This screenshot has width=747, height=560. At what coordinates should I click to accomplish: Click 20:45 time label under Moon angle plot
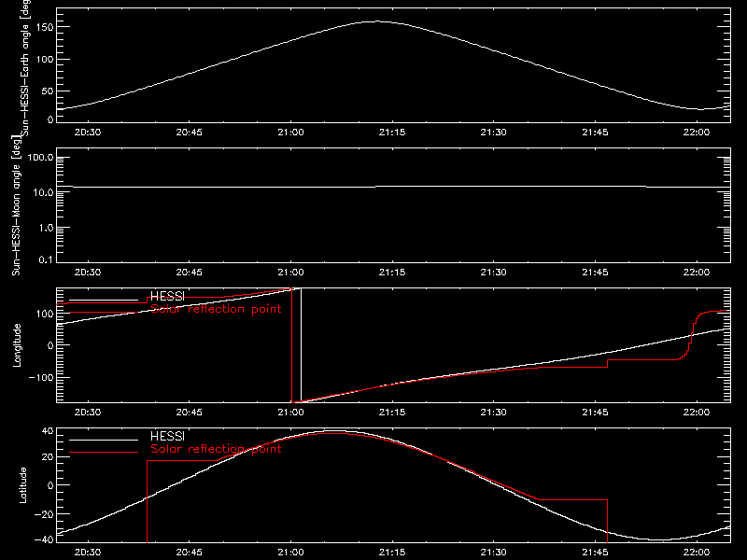pyautogui.click(x=190, y=273)
